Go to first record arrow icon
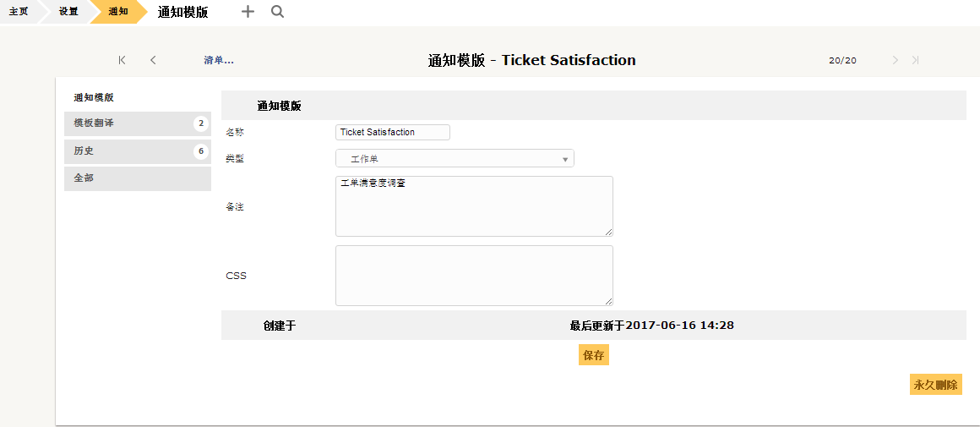The width and height of the screenshot is (980, 427). 122,60
